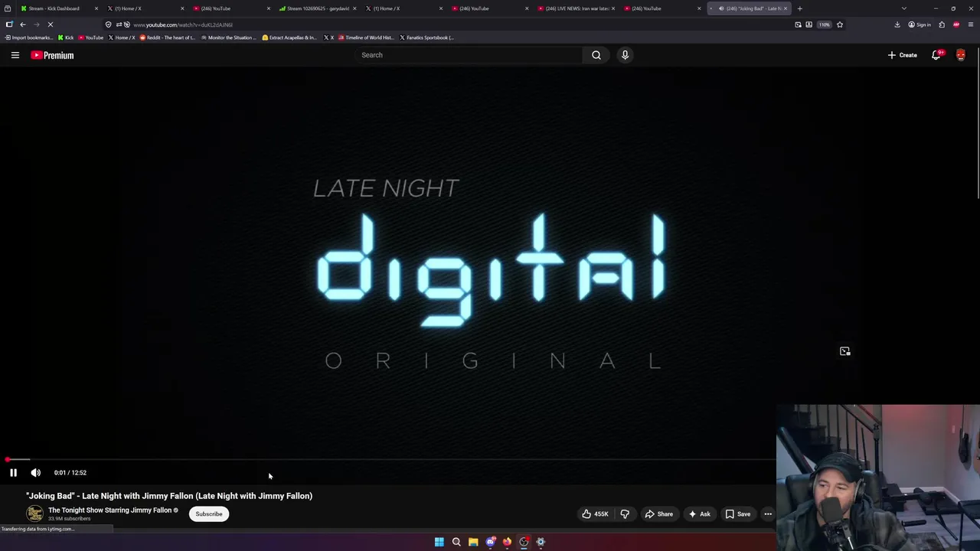Open the Create menu
The height and width of the screenshot is (551, 980).
pyautogui.click(x=903, y=55)
